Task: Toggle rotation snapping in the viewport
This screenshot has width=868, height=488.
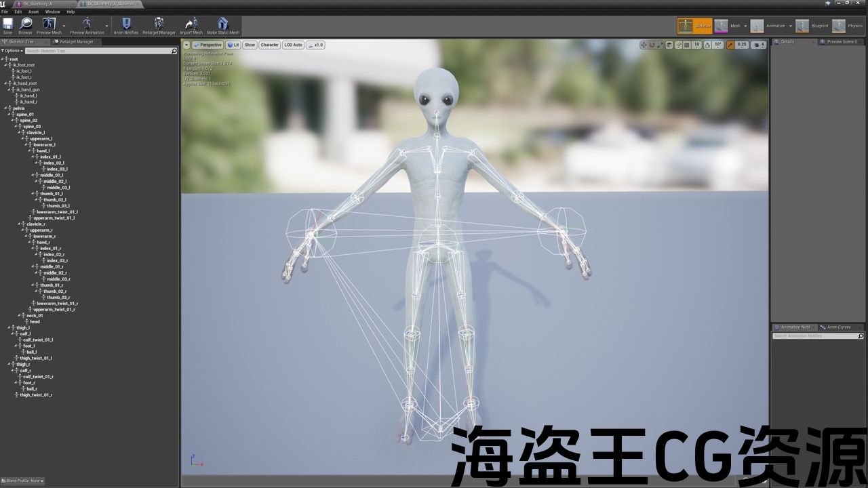Action: pyautogui.click(x=709, y=45)
